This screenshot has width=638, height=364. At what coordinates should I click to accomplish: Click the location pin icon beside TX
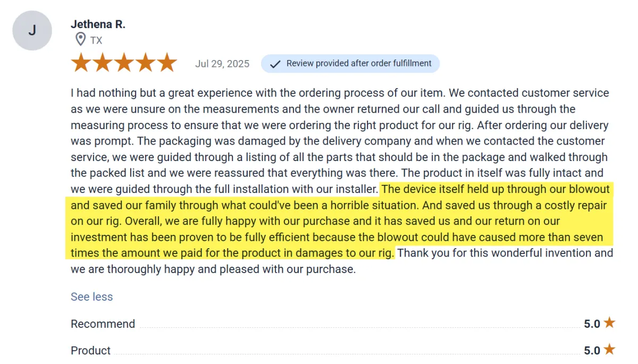[x=80, y=40]
